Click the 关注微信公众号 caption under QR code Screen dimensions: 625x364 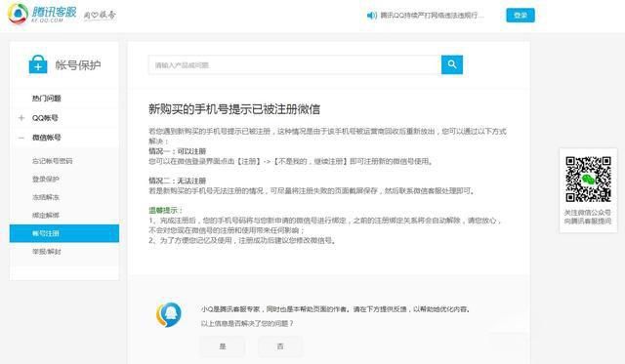(x=588, y=213)
